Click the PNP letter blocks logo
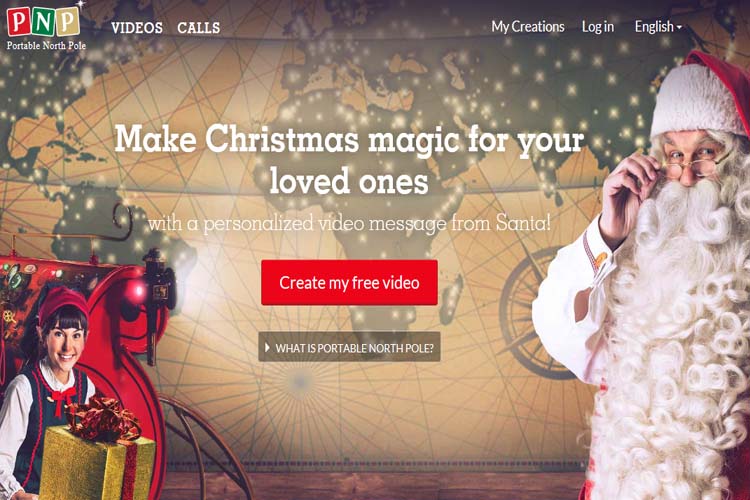The height and width of the screenshot is (500, 750). coord(43,21)
